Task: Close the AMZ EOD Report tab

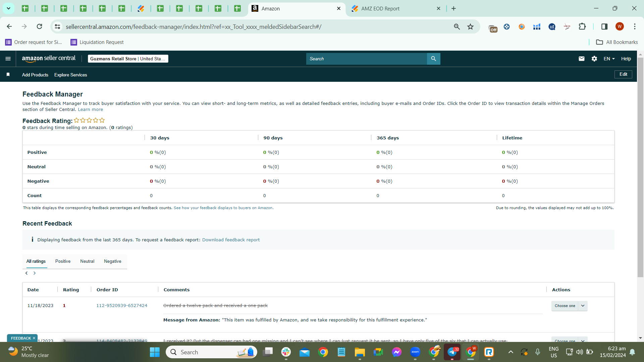Action: 438,8
